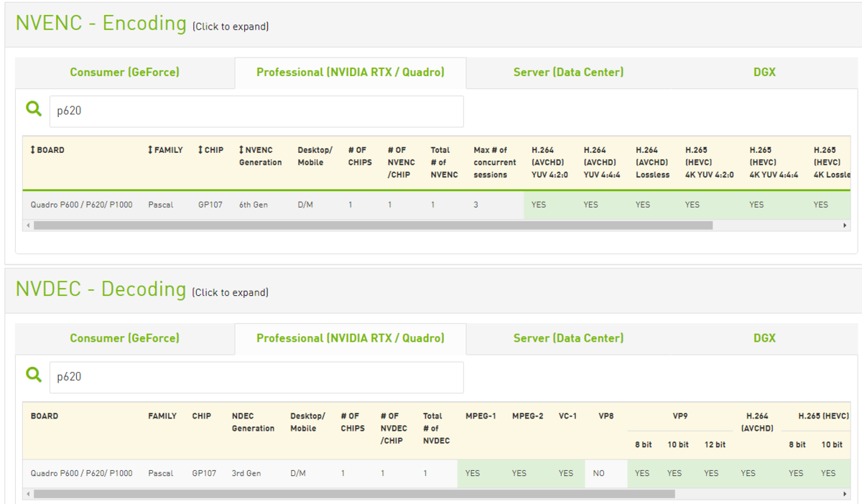This screenshot has width=862, height=504.
Task: Sort the NVENC table by FAMILY column
Action: (165, 150)
